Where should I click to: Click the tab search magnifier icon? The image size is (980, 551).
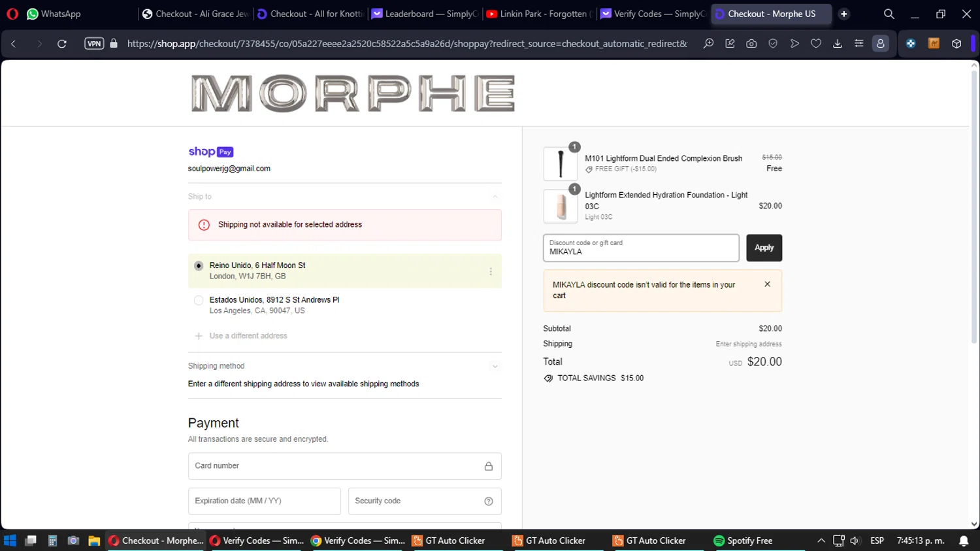click(x=889, y=14)
